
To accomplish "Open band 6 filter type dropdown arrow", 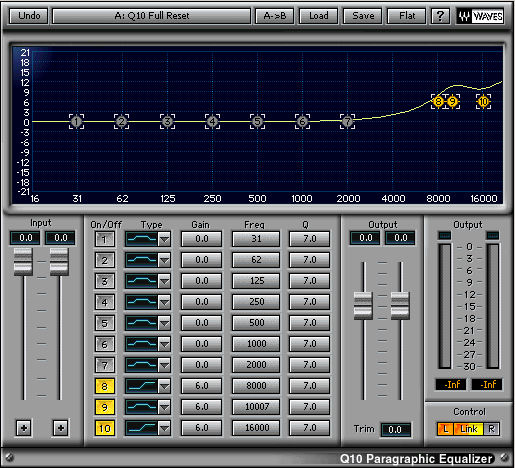I will point(164,344).
